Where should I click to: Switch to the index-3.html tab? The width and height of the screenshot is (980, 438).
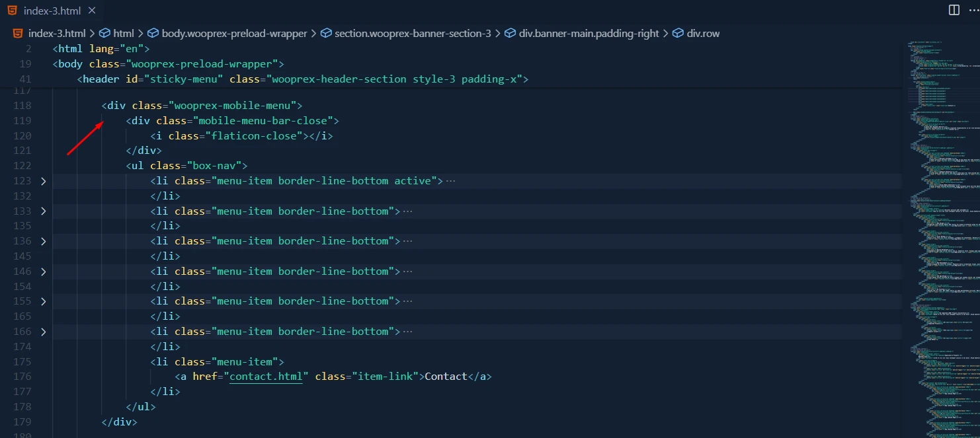(52, 11)
